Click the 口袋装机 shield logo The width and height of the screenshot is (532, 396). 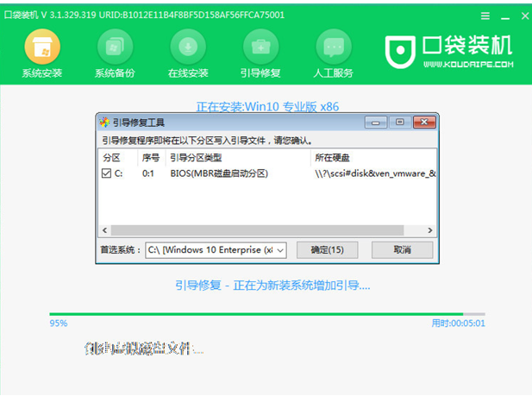click(400, 52)
